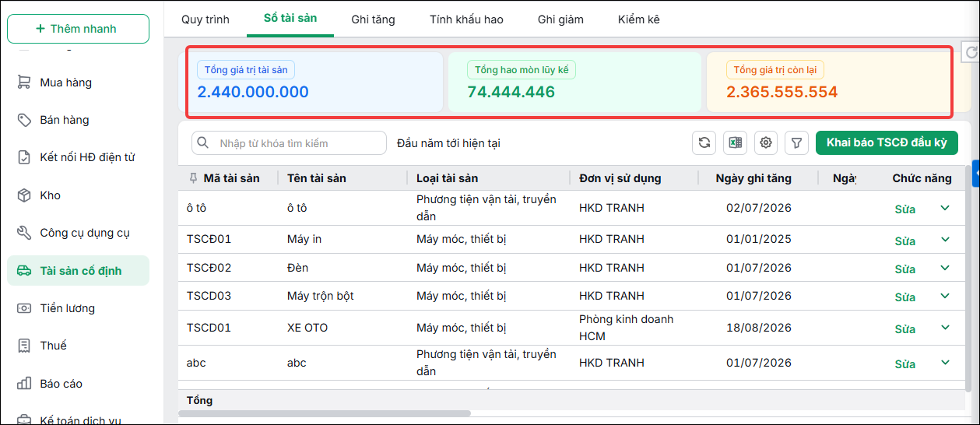Click the Thuế receipt icon
The image size is (980, 425).
pyautogui.click(x=24, y=346)
